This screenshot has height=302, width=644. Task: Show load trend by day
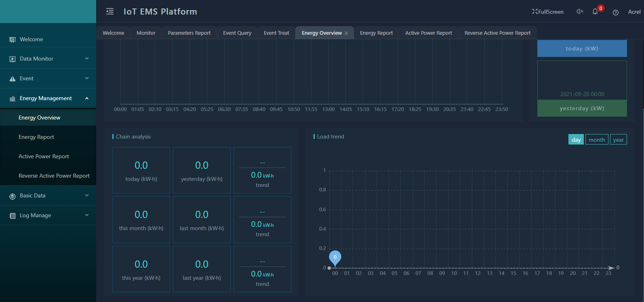576,140
